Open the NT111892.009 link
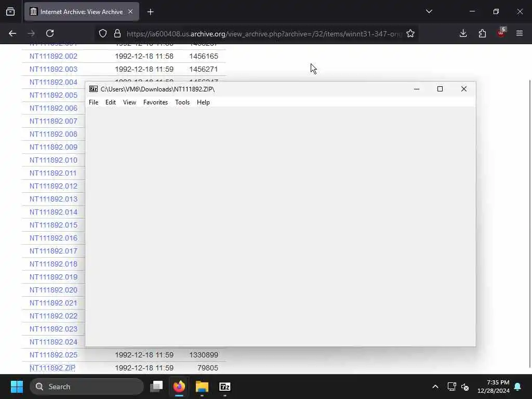The height and width of the screenshot is (399, 532). [x=54, y=147]
